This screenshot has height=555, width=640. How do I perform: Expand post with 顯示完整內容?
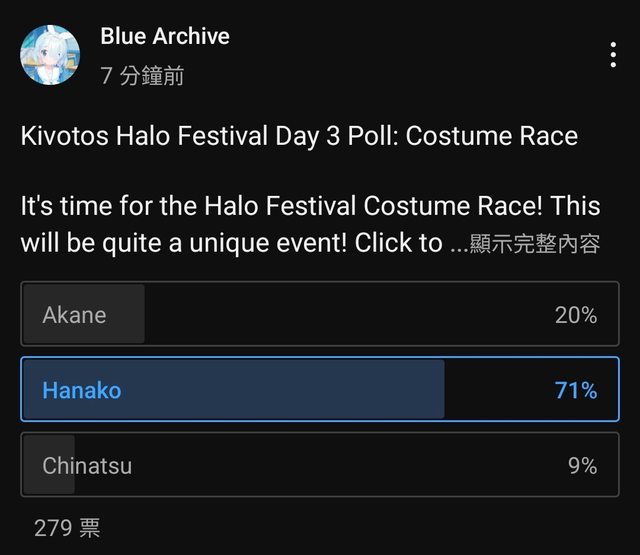coord(534,245)
